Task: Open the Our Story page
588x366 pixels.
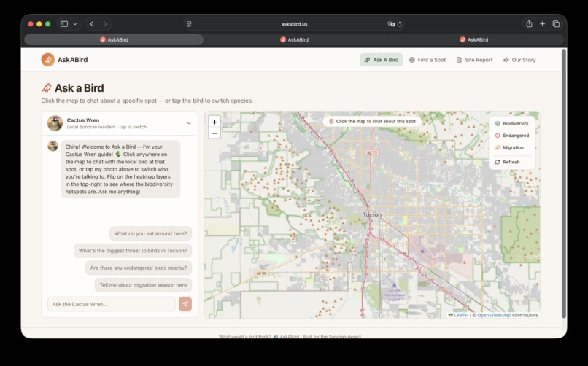Action: [x=519, y=60]
